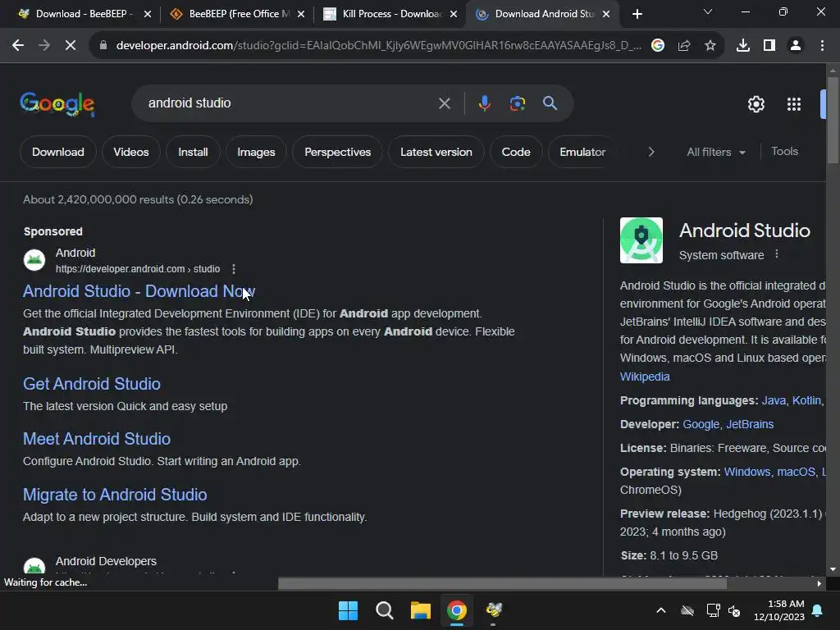Open the JetBrains developer link
The image size is (840, 630).
click(750, 424)
